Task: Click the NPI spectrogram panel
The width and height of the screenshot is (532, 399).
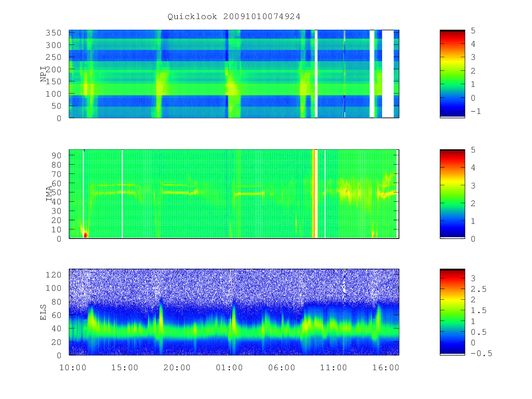Action: (234, 74)
